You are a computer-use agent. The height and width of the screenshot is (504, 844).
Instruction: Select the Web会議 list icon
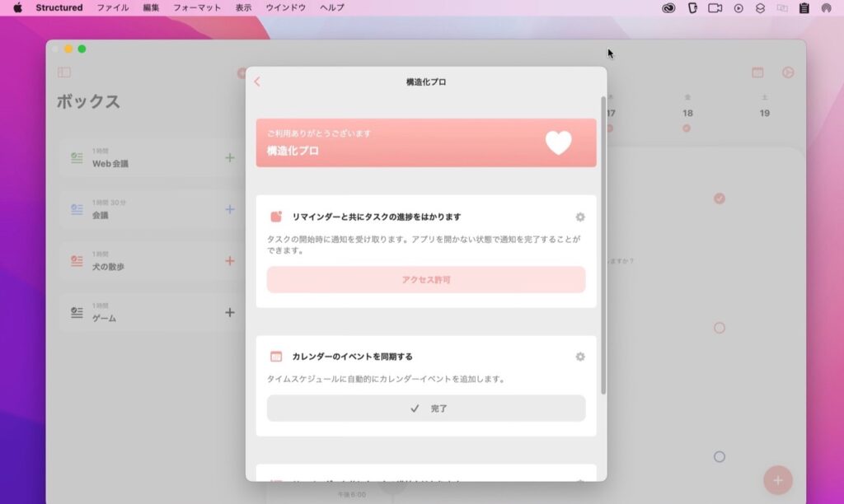[77, 157]
